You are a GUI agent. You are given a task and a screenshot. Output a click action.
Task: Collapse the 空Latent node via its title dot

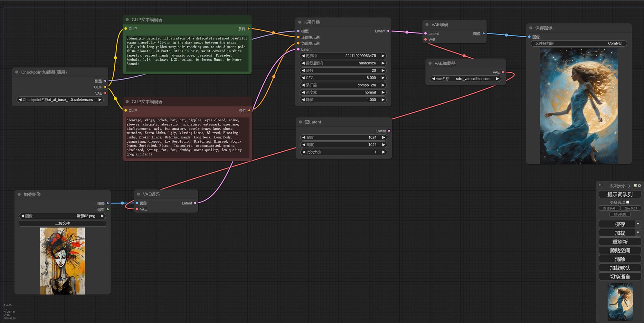tap(300, 122)
